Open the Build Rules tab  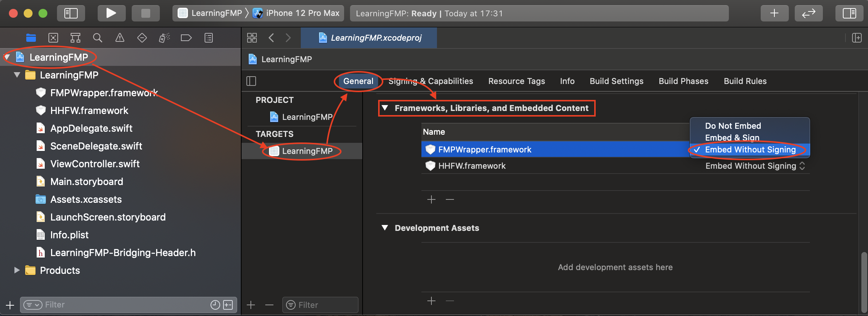[745, 81]
